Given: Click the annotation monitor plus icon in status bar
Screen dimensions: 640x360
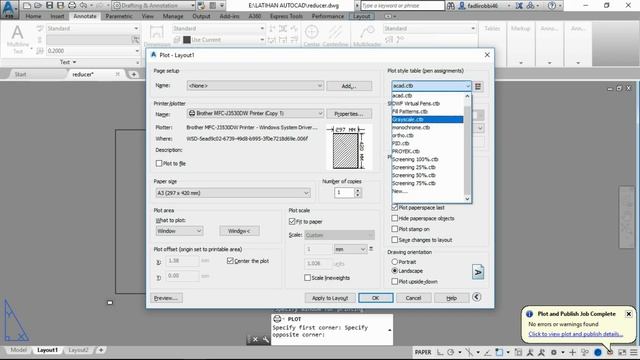Looking at the screenshot, I should click(x=573, y=352).
